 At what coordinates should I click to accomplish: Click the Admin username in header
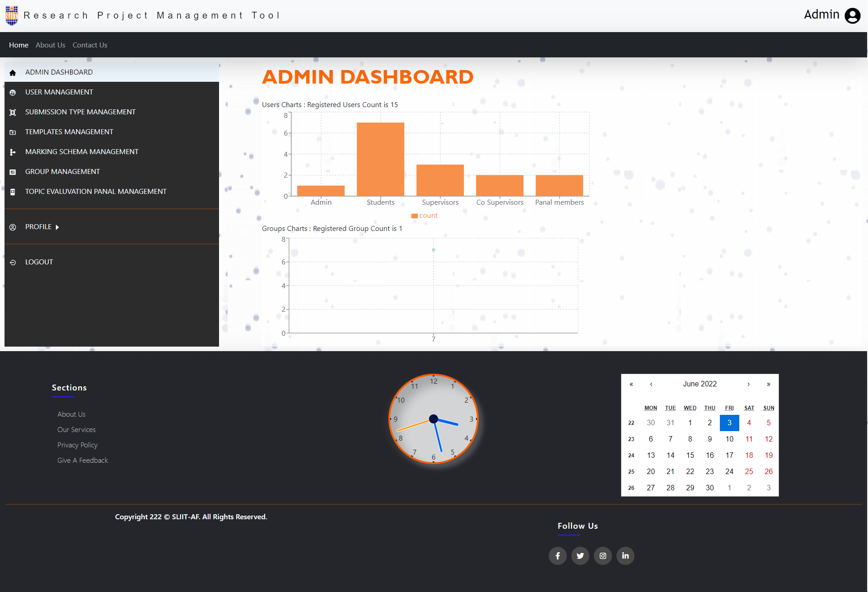click(x=821, y=15)
